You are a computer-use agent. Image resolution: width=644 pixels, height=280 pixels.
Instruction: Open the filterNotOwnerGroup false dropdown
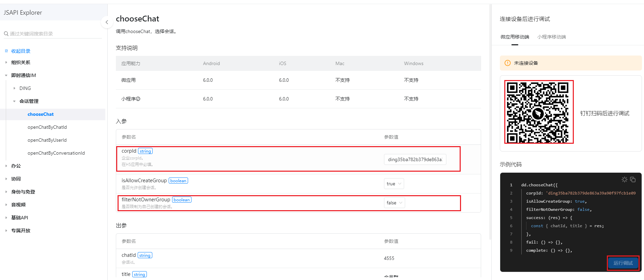[394, 203]
